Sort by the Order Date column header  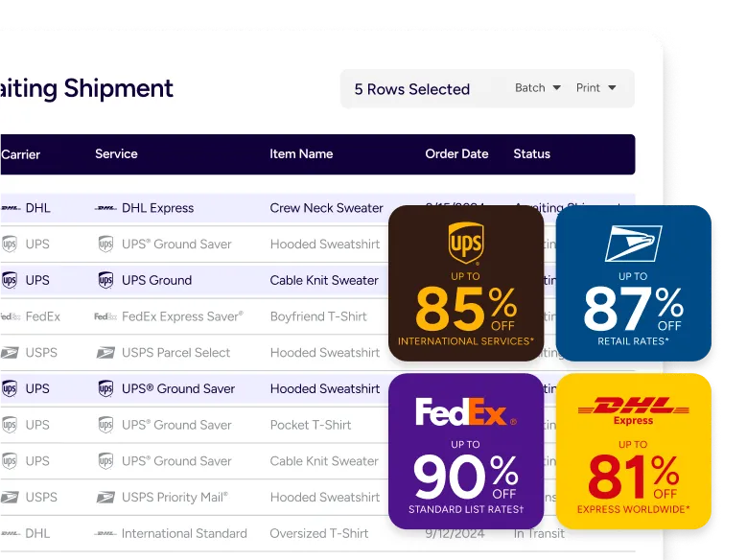[x=456, y=153]
